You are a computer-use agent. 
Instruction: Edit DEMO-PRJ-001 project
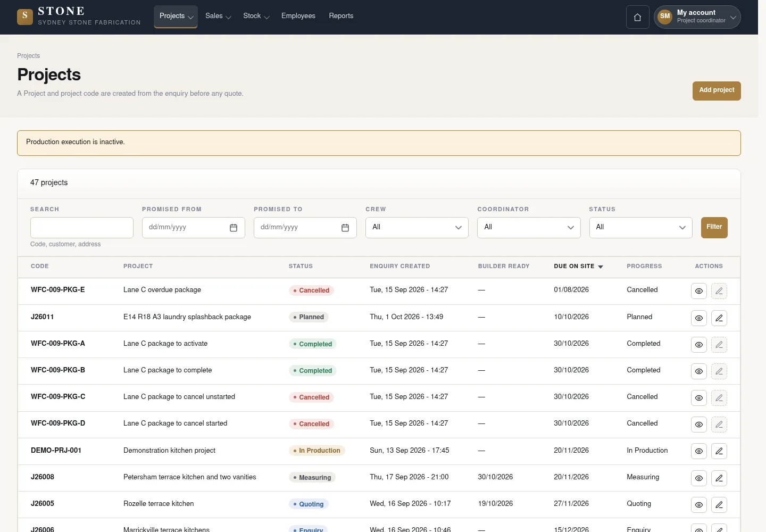coord(719,451)
